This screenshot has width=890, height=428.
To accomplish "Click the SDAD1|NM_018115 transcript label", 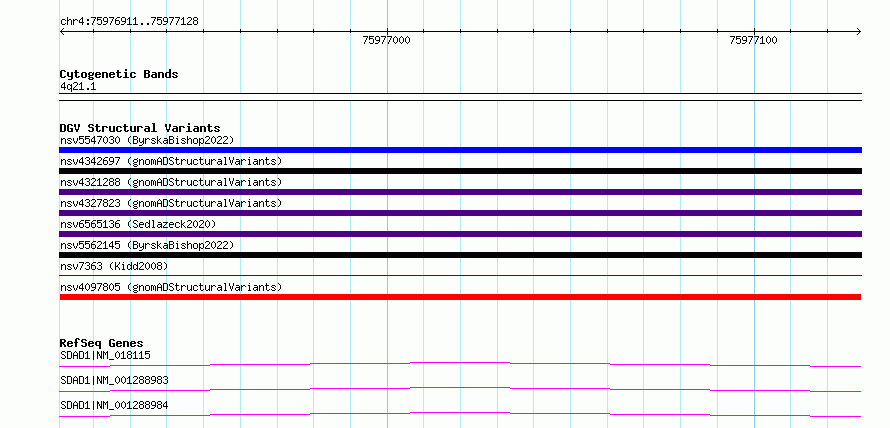I will (x=105, y=356).
